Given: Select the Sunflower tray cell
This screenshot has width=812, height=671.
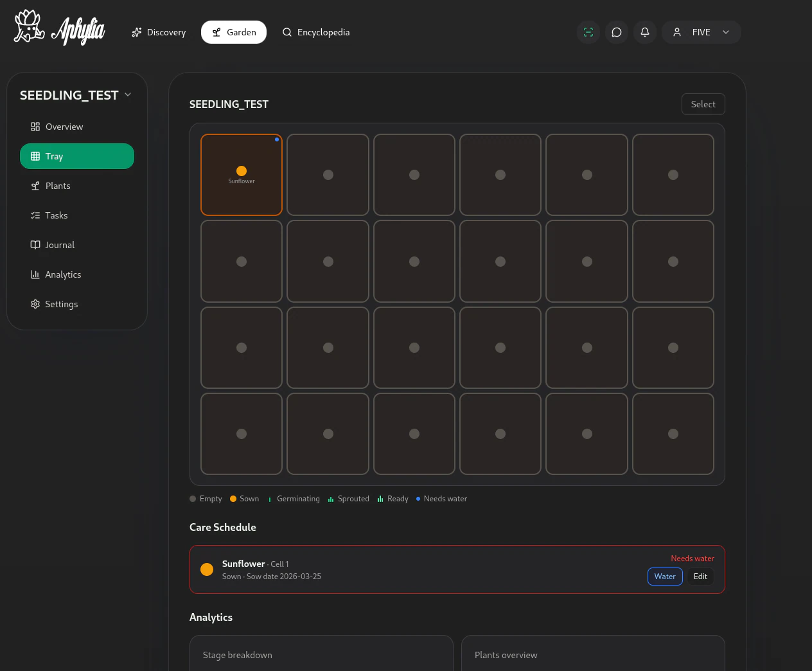Looking at the screenshot, I should [x=242, y=175].
